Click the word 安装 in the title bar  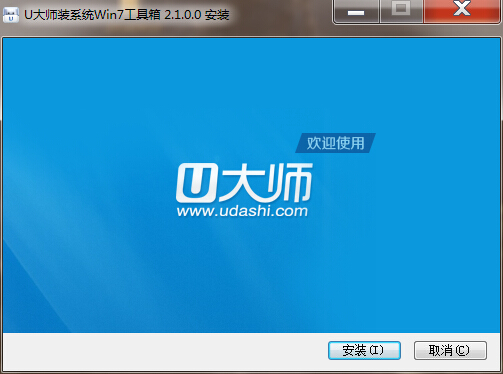pyautogui.click(x=217, y=15)
